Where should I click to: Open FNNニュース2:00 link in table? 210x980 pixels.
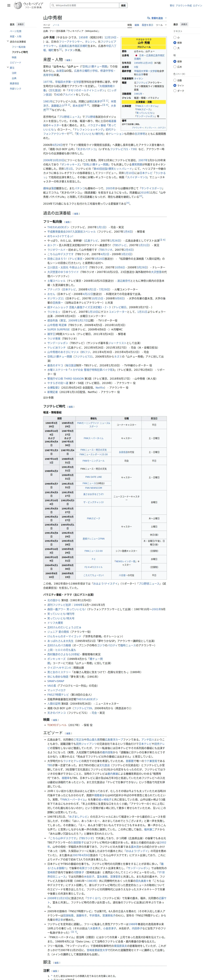point(93,551)
